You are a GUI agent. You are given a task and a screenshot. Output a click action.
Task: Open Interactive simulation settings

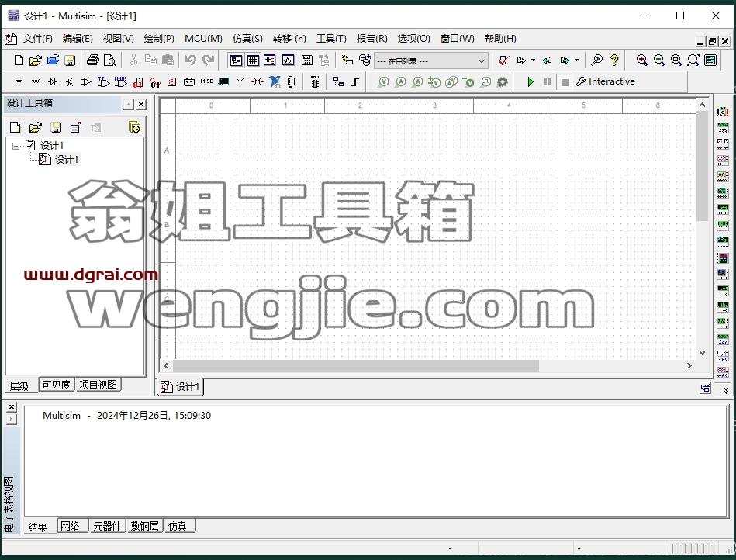point(606,81)
